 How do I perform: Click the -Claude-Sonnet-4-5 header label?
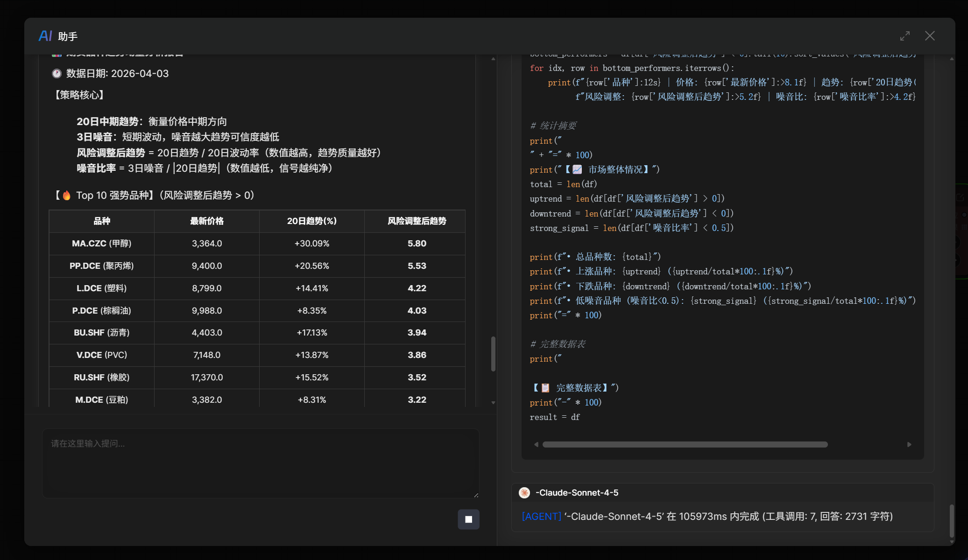pyautogui.click(x=577, y=493)
